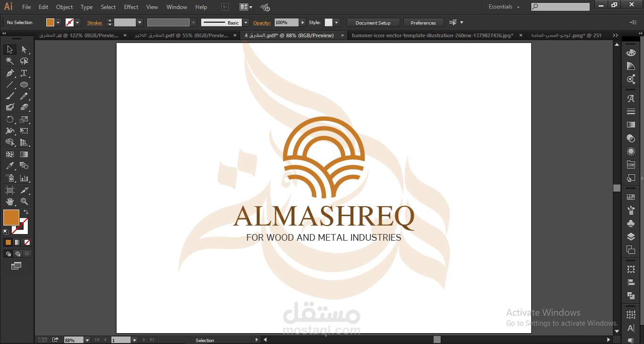Open Adobe Bridge via Br icon

(225, 7)
